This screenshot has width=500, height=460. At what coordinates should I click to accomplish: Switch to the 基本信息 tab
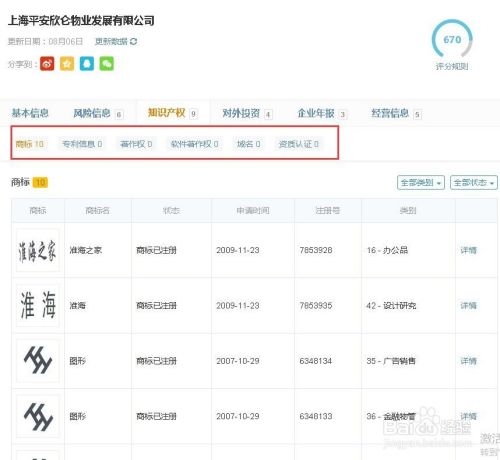[x=30, y=113]
